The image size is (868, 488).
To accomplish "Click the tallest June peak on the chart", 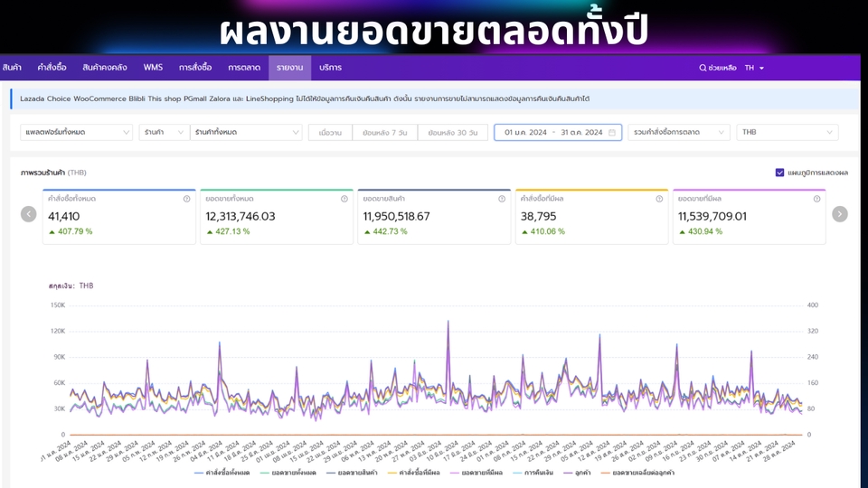I will click(448, 322).
